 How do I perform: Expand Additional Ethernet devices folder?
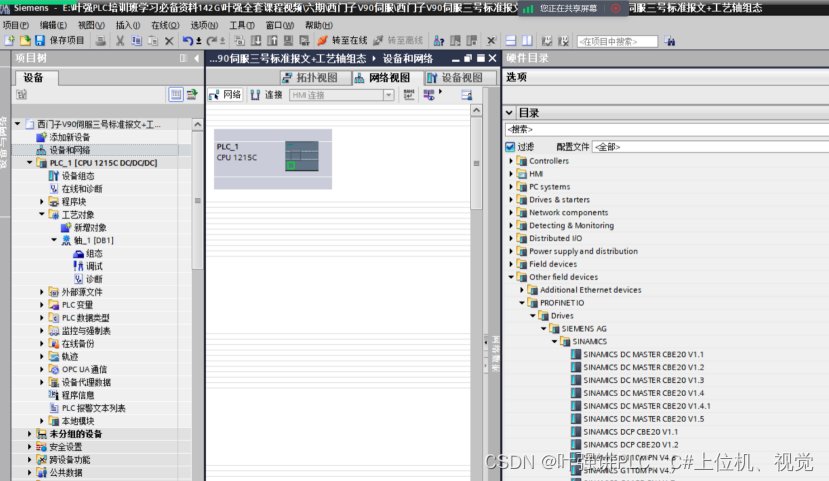[x=522, y=290]
